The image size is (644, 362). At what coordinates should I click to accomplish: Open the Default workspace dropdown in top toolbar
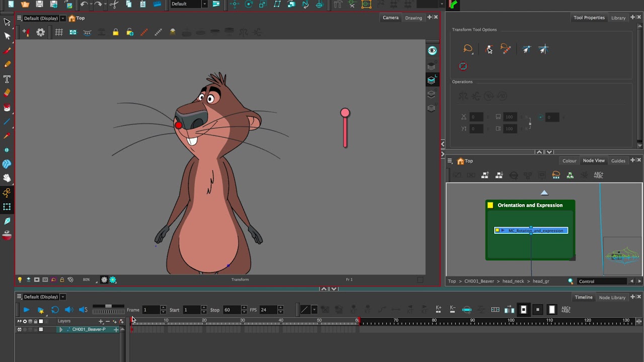point(204,4)
